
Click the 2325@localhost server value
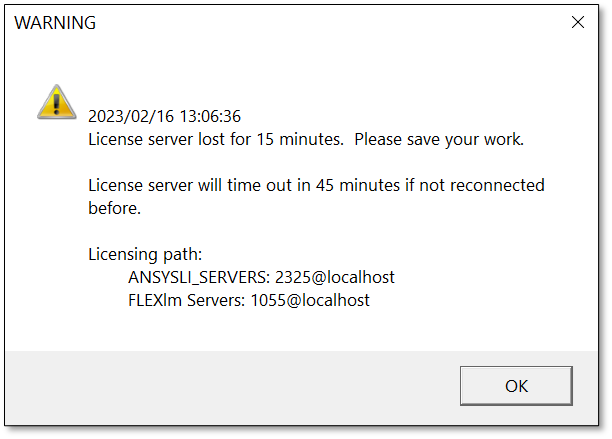[x=335, y=277]
